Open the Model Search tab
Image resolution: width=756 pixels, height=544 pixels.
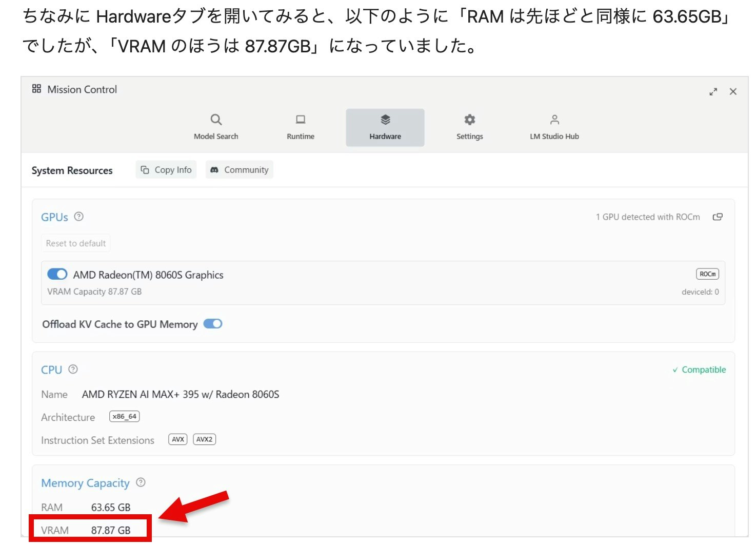[x=216, y=127]
